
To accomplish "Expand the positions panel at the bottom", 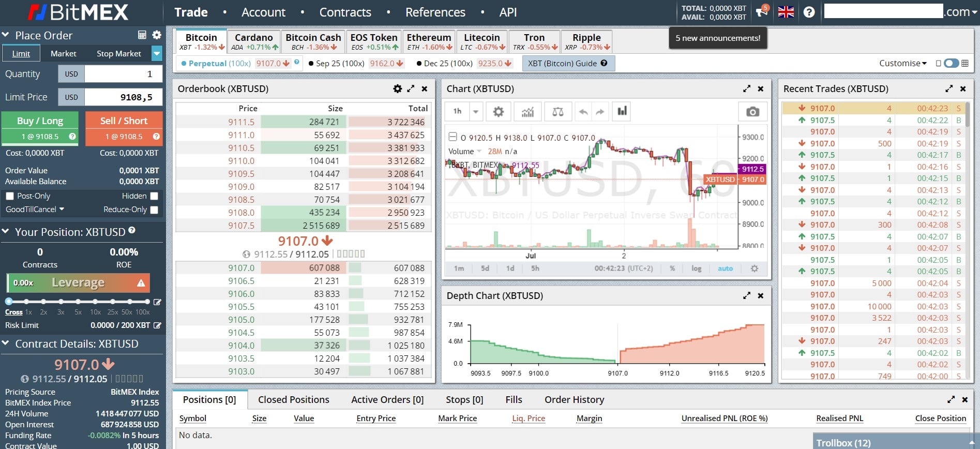I will pos(951,399).
